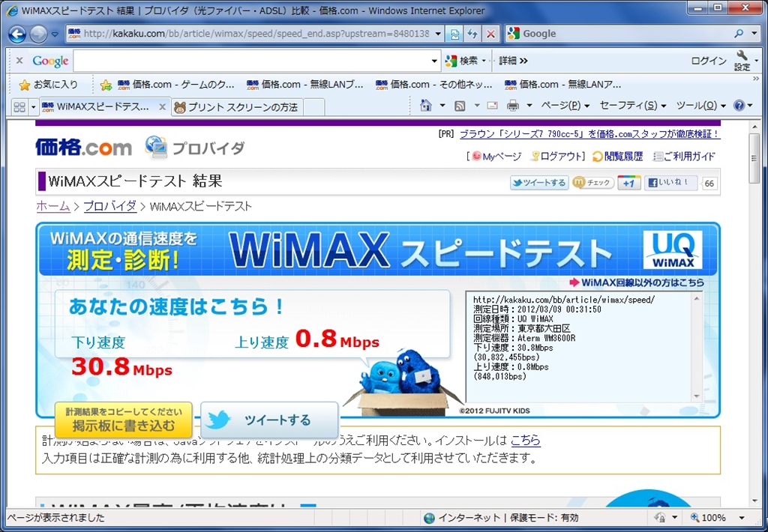
Task: Open favorite 価格.com - その他ネッ...
Action: pos(434,85)
